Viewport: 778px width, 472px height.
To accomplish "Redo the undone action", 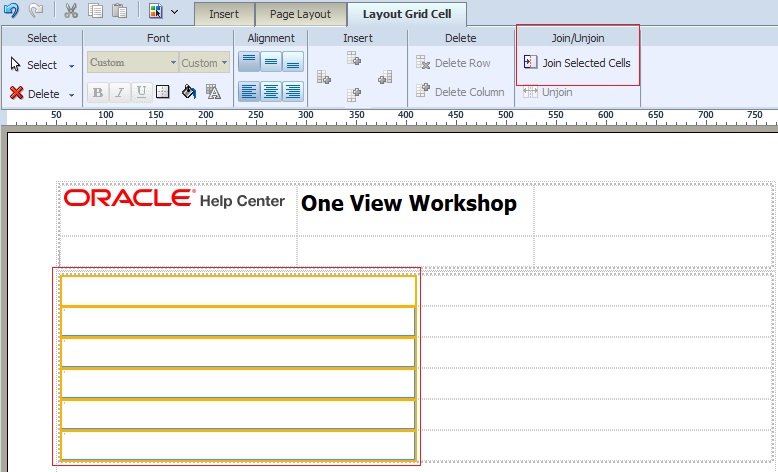I will (x=36, y=10).
